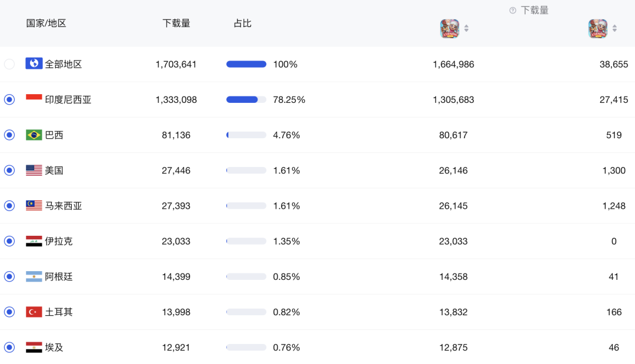Toggle the 埃及 row radio button

9,347
